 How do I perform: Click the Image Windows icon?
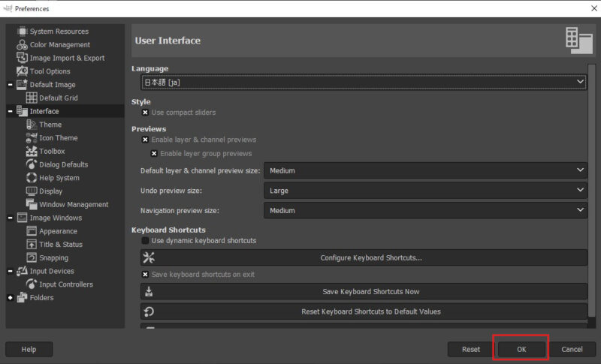click(23, 218)
